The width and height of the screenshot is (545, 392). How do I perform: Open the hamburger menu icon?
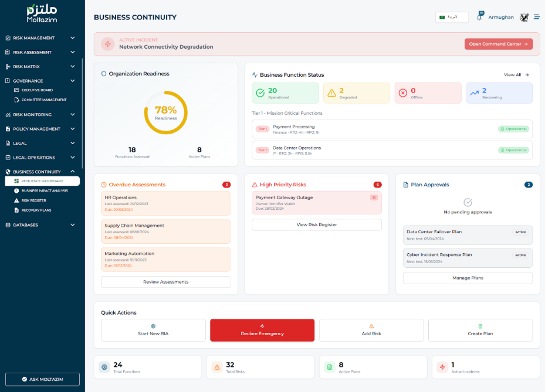pyautogui.click(x=536, y=17)
